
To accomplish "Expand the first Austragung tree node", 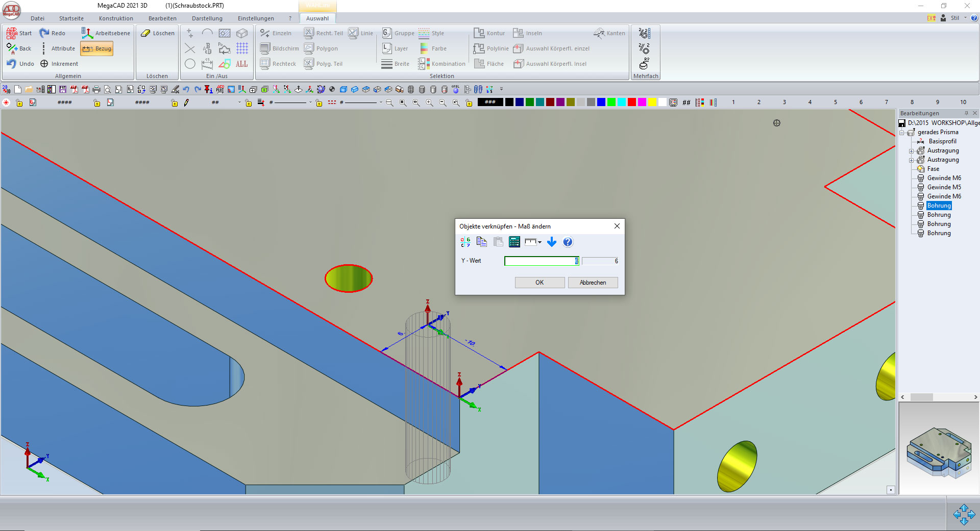I will click(x=911, y=151).
